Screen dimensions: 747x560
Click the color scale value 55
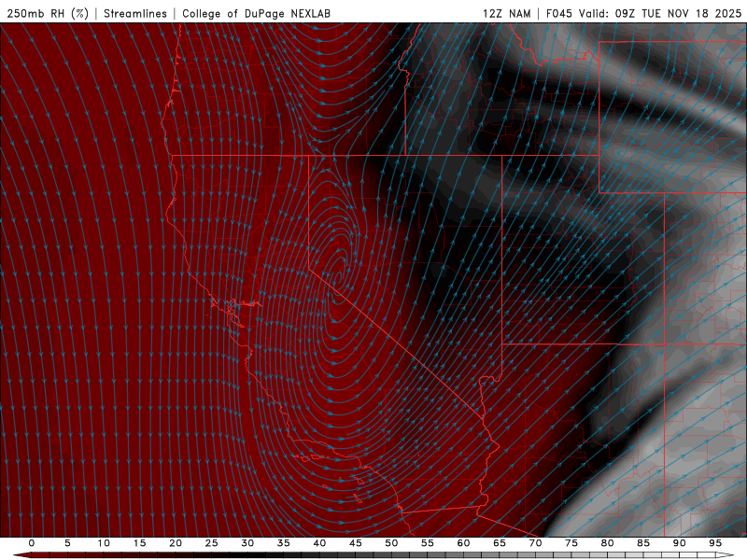(428, 543)
